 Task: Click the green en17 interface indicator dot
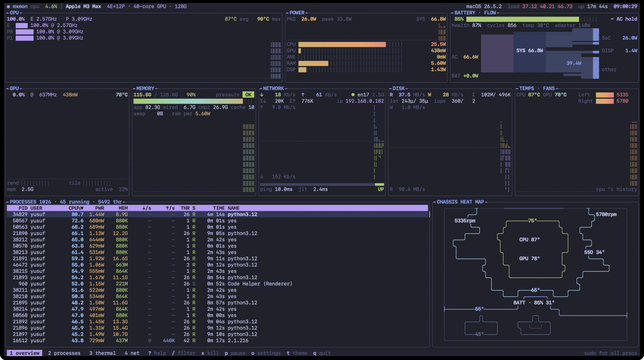click(353, 95)
